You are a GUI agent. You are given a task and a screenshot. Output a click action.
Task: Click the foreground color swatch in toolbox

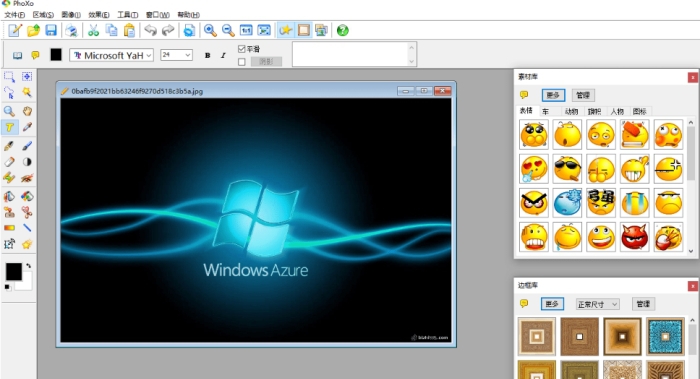click(x=13, y=271)
